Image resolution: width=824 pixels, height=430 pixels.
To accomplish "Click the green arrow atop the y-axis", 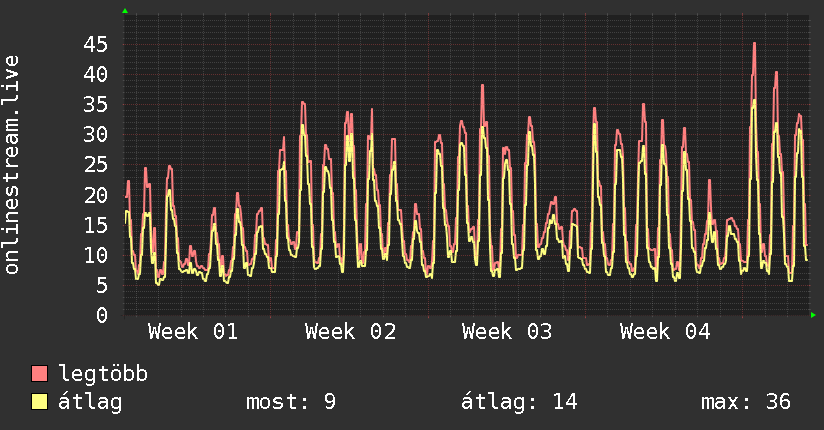I will (x=124, y=11).
